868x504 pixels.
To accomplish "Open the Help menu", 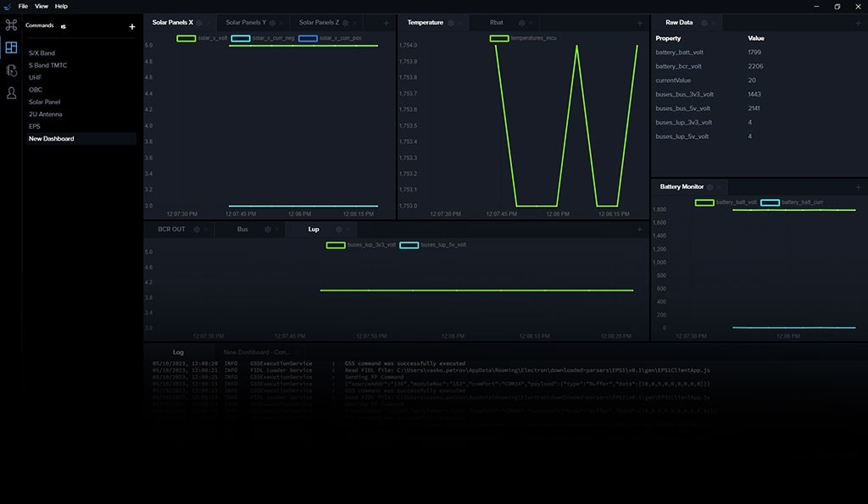I will (61, 6).
